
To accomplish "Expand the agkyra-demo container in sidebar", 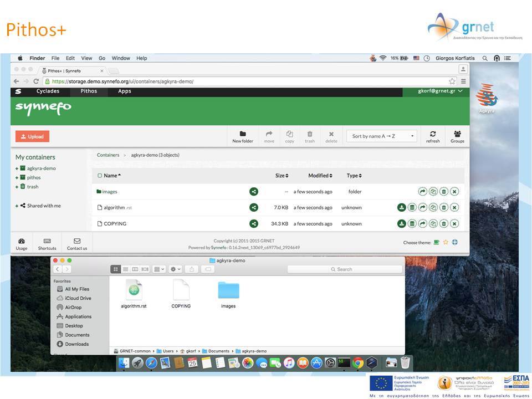I will pyautogui.click(x=17, y=168).
